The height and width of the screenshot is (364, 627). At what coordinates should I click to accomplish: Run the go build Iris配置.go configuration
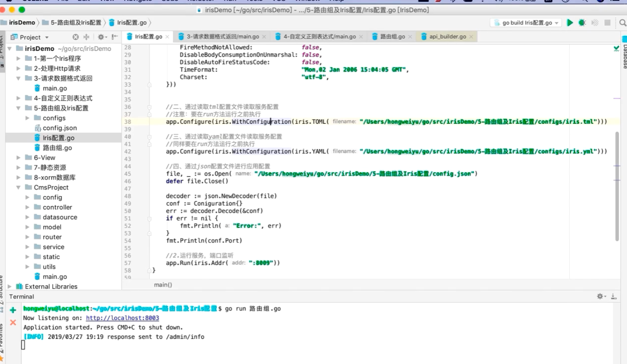(x=570, y=22)
